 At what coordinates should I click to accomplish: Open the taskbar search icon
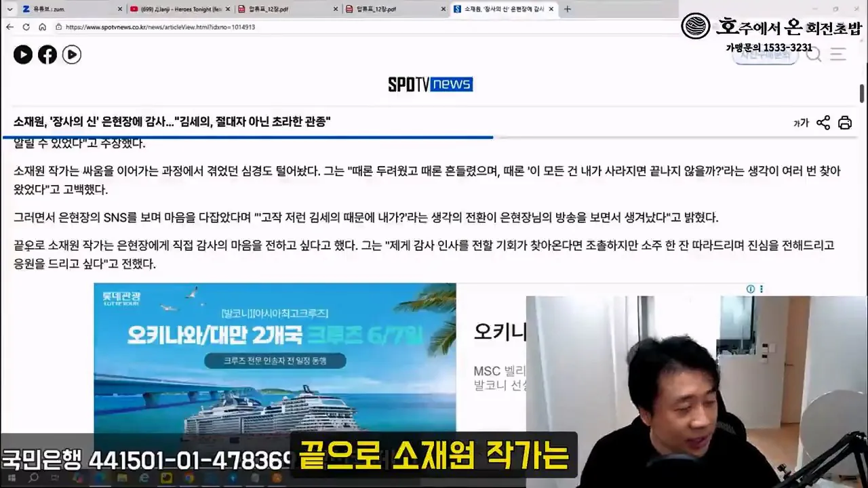click(33, 479)
